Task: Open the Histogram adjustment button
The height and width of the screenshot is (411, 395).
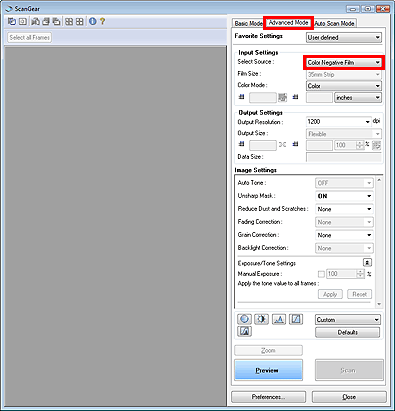Action: (279, 319)
